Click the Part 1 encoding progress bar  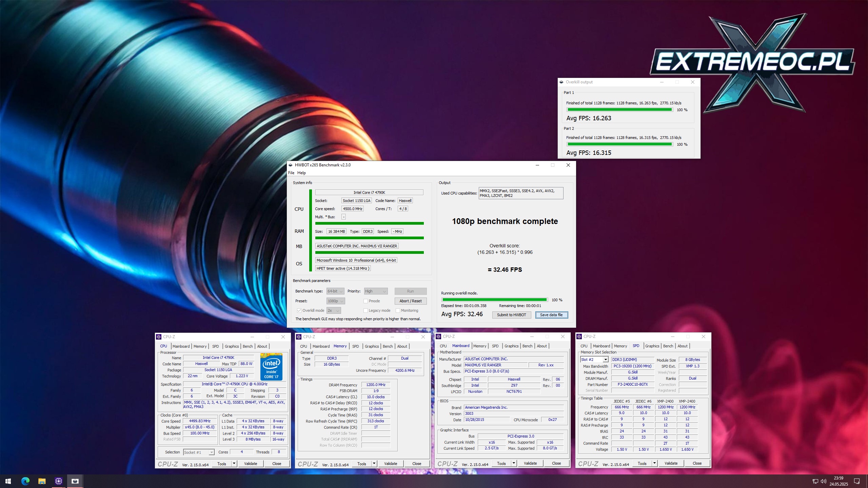point(619,109)
